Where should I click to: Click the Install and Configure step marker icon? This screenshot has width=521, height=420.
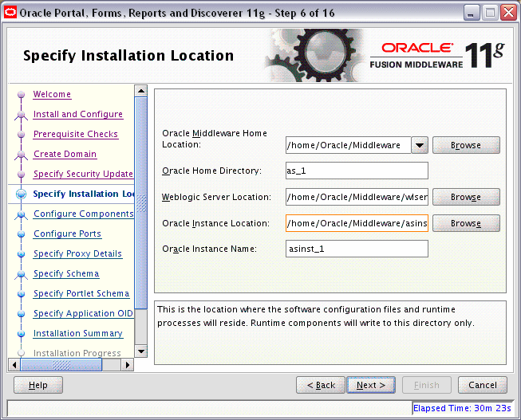(x=22, y=115)
